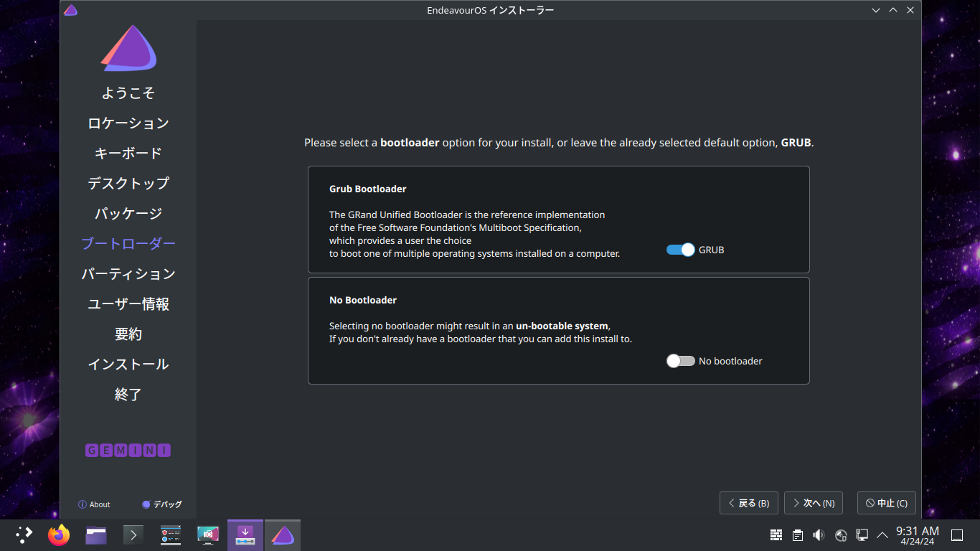
Task: Open the terminal from the taskbar
Action: click(133, 534)
